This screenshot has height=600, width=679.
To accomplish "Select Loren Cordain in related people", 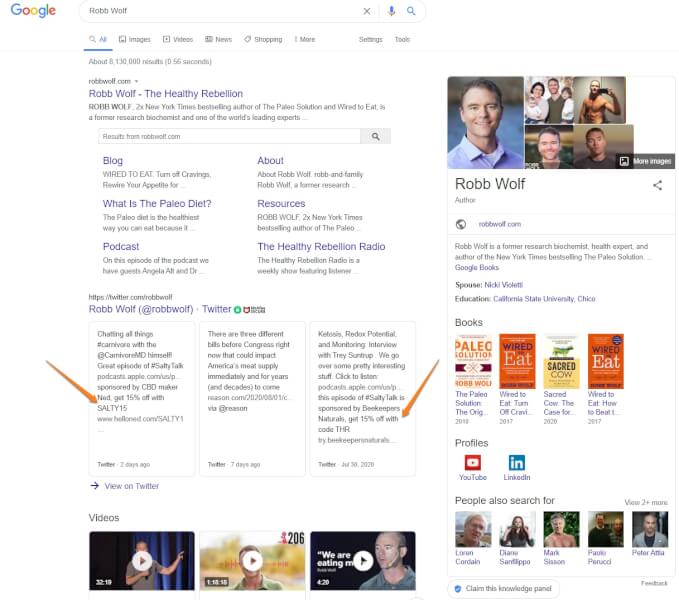I will click(473, 539).
